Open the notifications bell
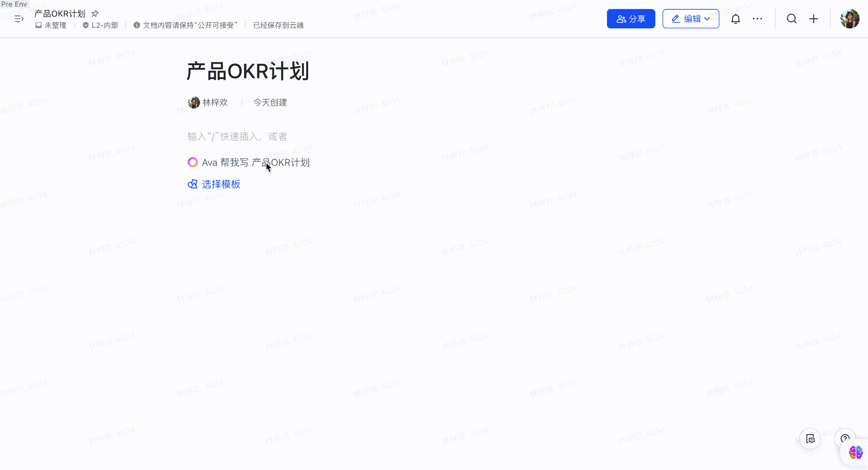 pyautogui.click(x=735, y=19)
